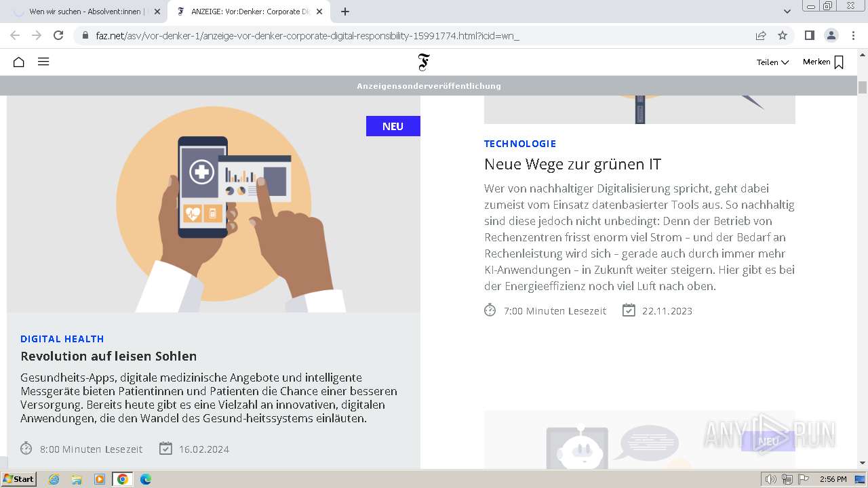Click the green IT article summary
The image size is (868, 488).
pos(639,237)
